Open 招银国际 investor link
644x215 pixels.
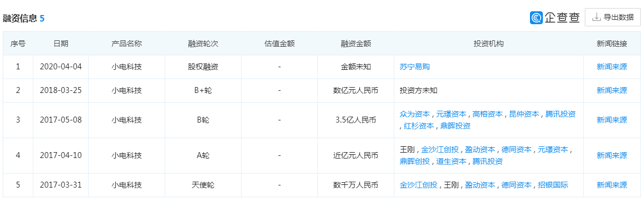click(x=553, y=185)
